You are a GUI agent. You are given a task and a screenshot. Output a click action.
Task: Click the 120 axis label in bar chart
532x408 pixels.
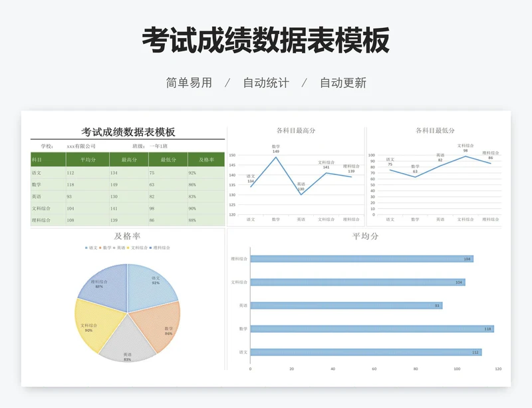(498, 369)
